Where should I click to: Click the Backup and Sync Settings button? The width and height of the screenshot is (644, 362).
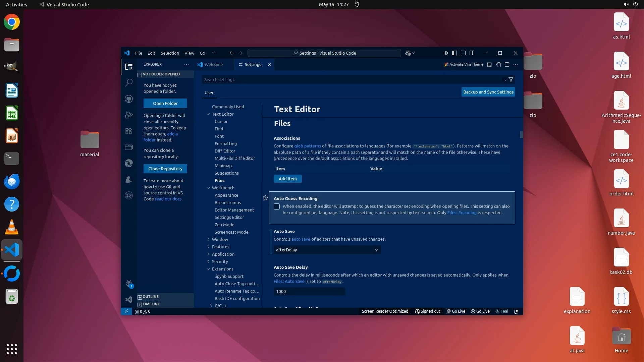pos(488,92)
